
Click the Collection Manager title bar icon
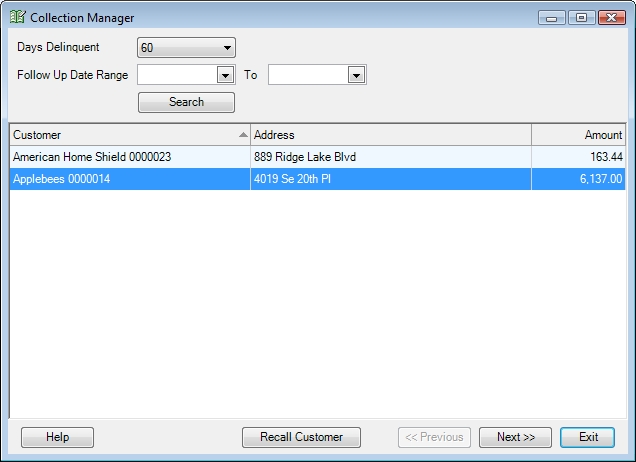click(x=18, y=17)
